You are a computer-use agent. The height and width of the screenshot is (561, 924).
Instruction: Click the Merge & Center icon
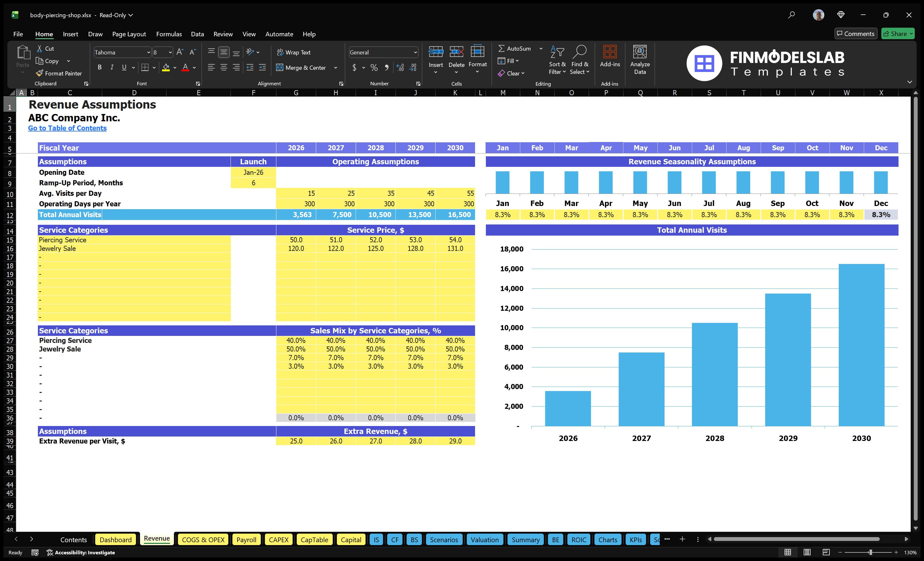(280, 67)
